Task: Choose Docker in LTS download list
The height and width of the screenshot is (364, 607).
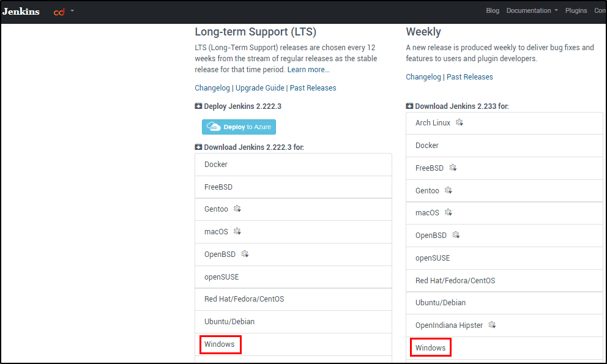Action: coord(216,165)
